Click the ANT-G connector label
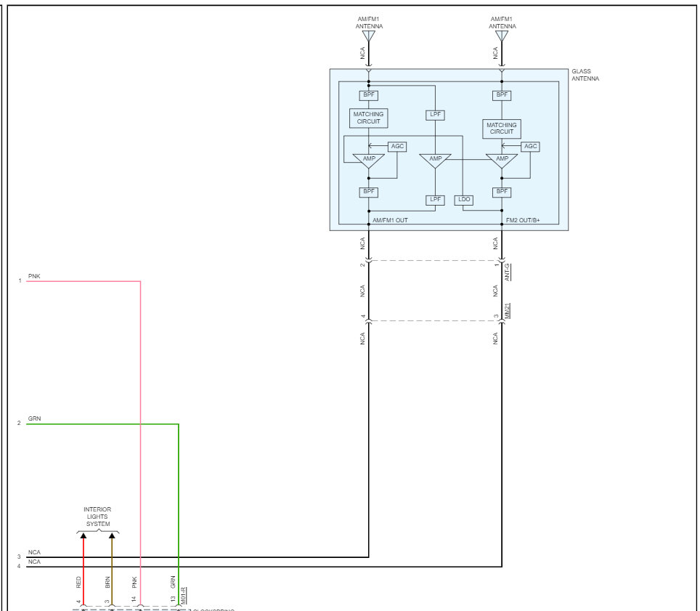This screenshot has width=700, height=611. pos(507,272)
